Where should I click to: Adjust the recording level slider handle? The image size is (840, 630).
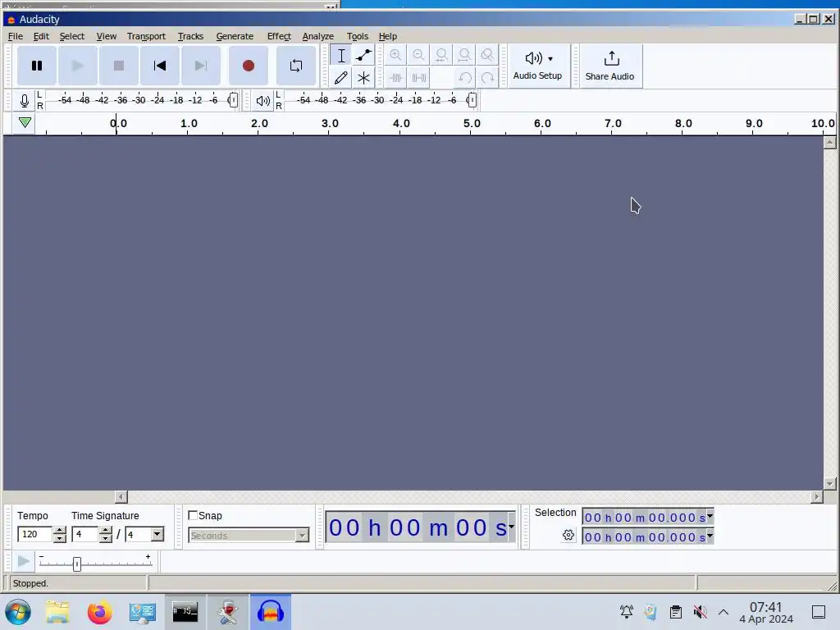point(232,100)
